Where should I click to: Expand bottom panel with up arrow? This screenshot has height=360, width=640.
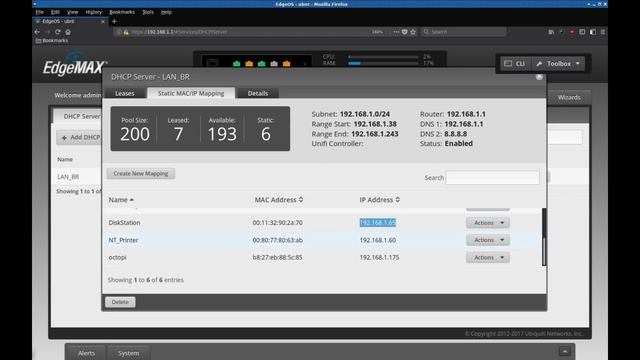point(565,351)
